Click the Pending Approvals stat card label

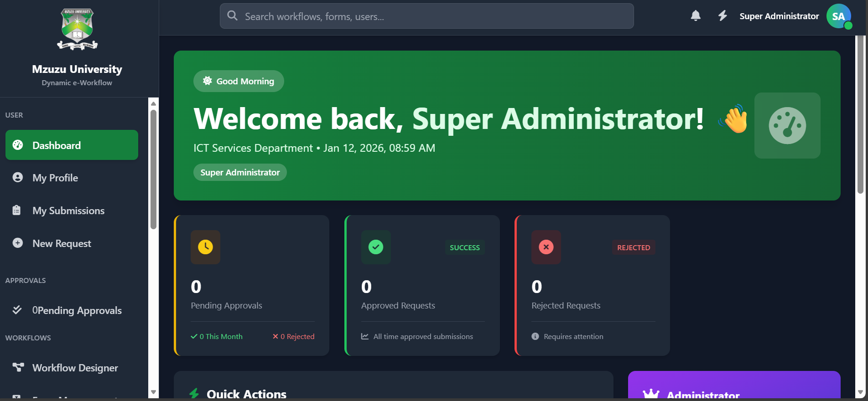pyautogui.click(x=226, y=305)
